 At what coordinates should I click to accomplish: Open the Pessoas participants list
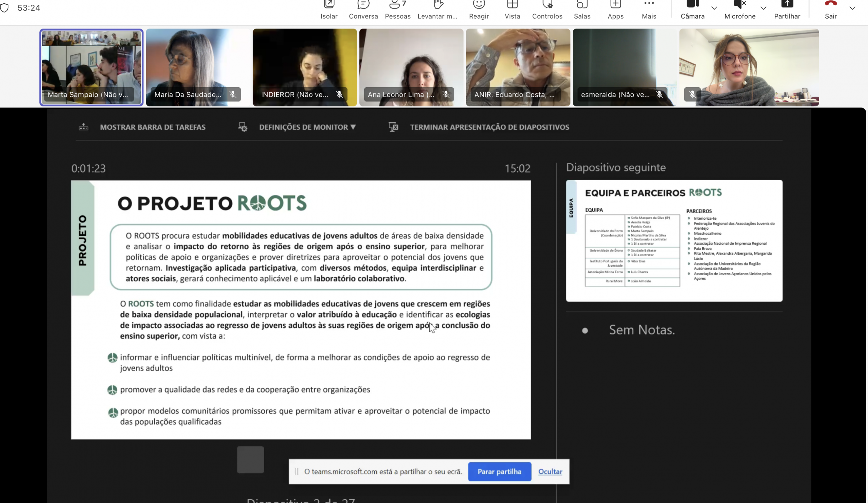(x=397, y=9)
